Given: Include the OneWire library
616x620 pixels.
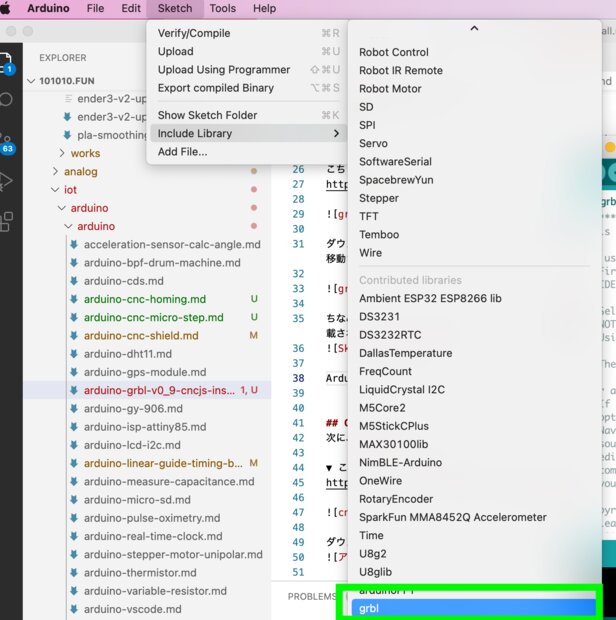Looking at the screenshot, I should [474, 481].
